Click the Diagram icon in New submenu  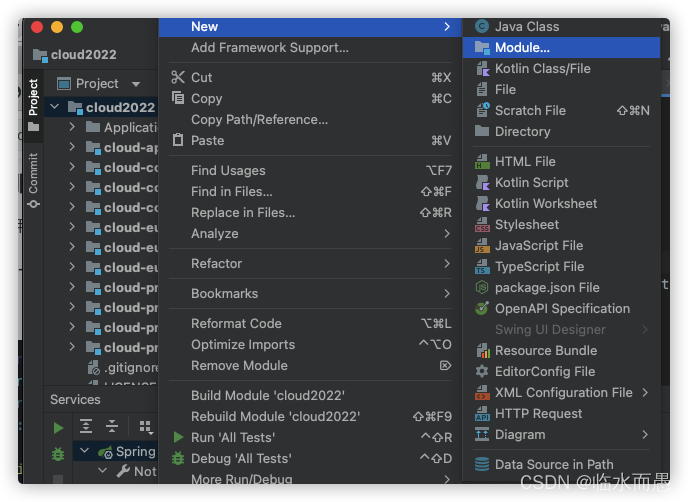coord(482,435)
